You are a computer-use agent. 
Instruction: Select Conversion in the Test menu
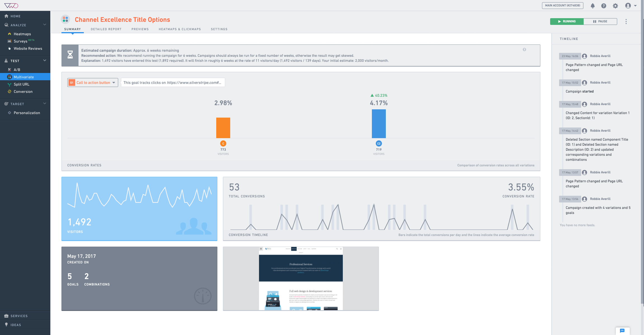[x=23, y=91]
